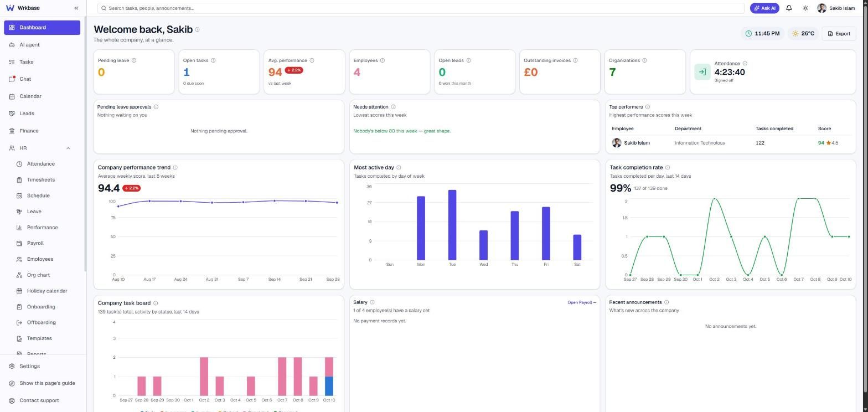The height and width of the screenshot is (412, 868).
Task: Toggle light/dark theme sun icon
Action: point(805,8)
